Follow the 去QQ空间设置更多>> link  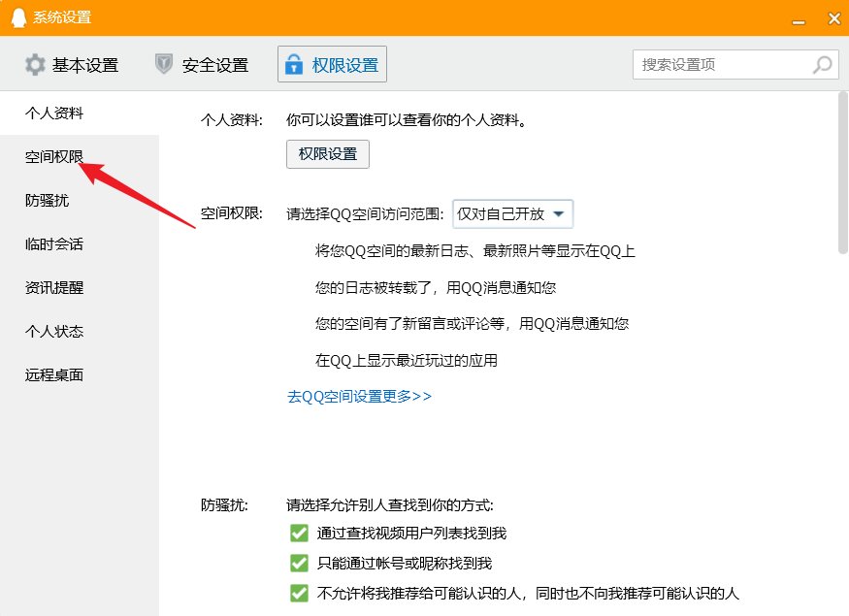point(359,397)
